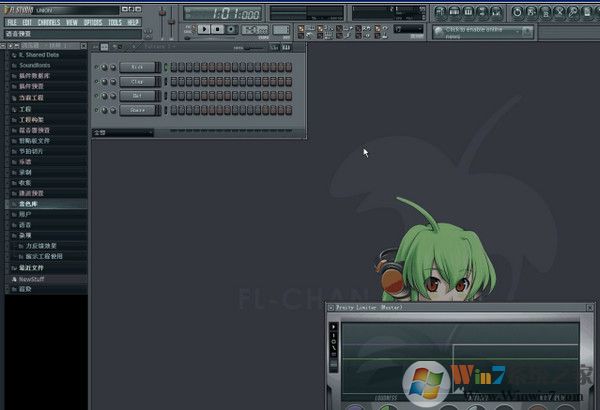Screen dimensions: 600x410
Task: Click the Play button in transport
Action: tap(204, 29)
